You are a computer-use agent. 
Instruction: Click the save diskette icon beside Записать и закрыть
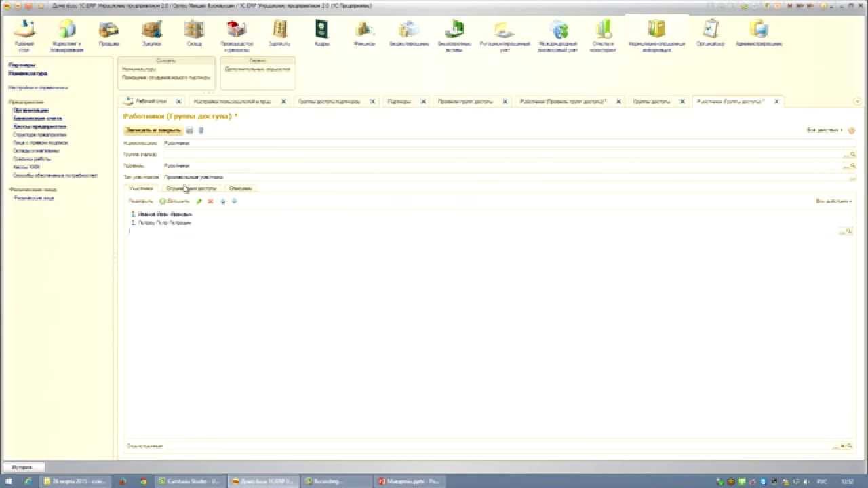pos(190,130)
